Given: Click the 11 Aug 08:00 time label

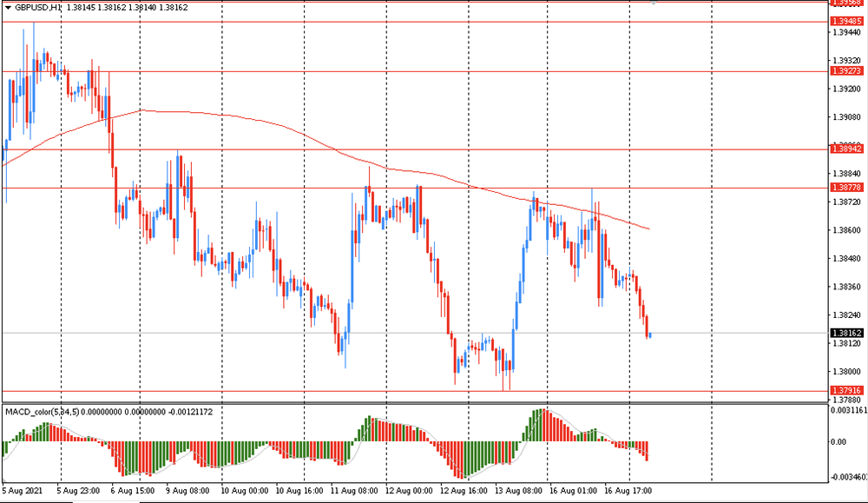Looking at the screenshot, I should pos(354,491).
